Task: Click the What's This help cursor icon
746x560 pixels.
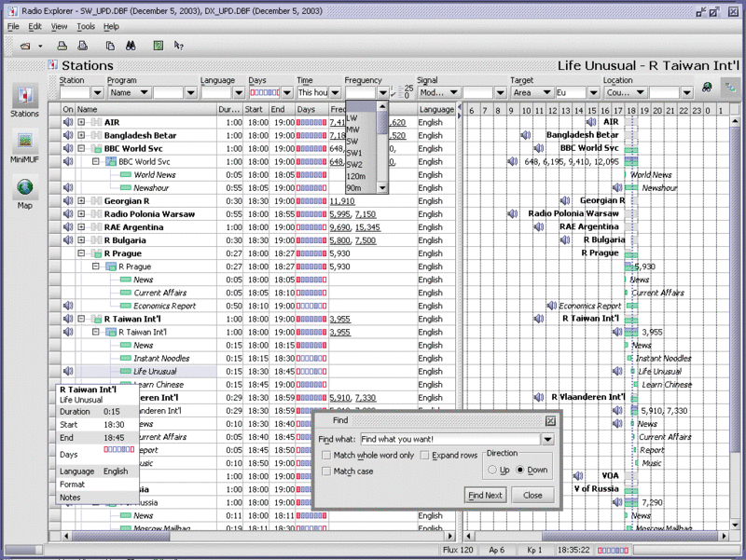Action: click(x=179, y=46)
